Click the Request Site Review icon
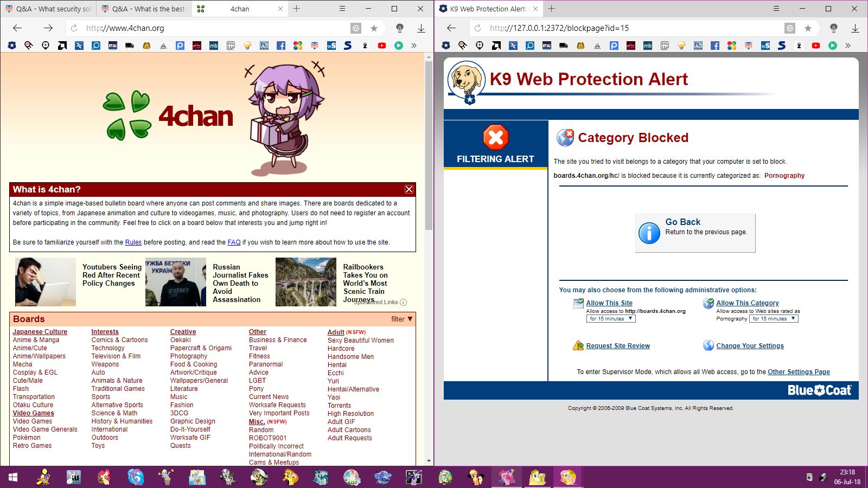 578,345
